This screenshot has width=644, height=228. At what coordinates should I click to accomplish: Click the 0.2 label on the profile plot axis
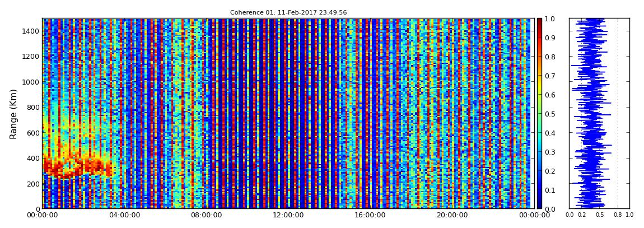pyautogui.click(x=582, y=215)
